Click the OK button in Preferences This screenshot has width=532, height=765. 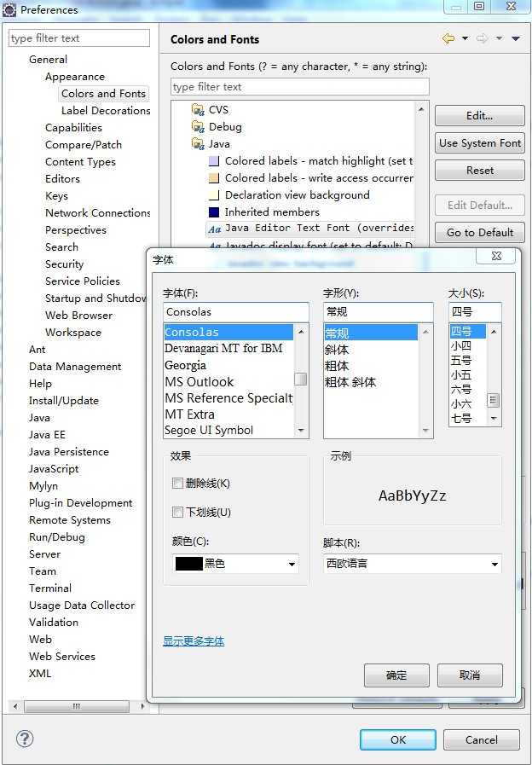point(398,739)
